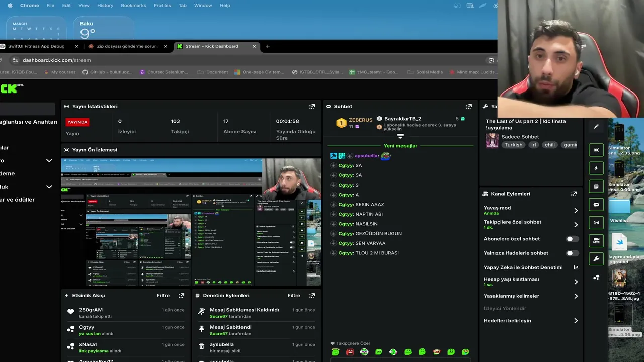Open Takipçilere özel sohbet settings arrow
The width and height of the screenshot is (644, 362).
[576, 225]
